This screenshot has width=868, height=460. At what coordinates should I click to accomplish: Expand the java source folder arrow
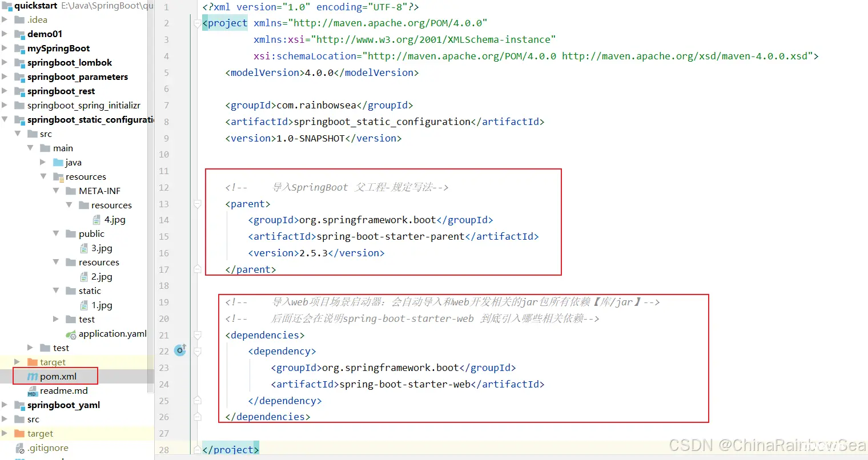click(43, 162)
